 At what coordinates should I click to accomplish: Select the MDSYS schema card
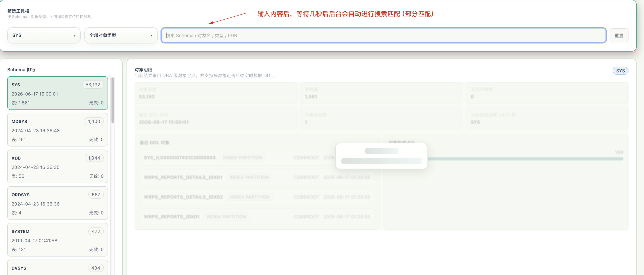(58, 130)
